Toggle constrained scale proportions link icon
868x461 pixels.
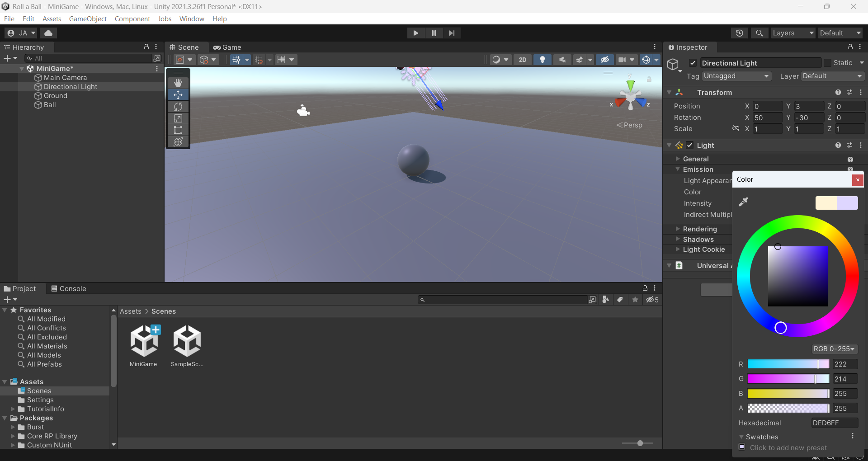[736, 129]
